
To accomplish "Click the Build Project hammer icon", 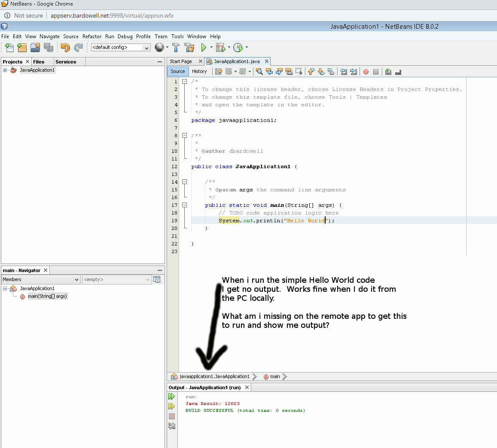I will 176,48.
